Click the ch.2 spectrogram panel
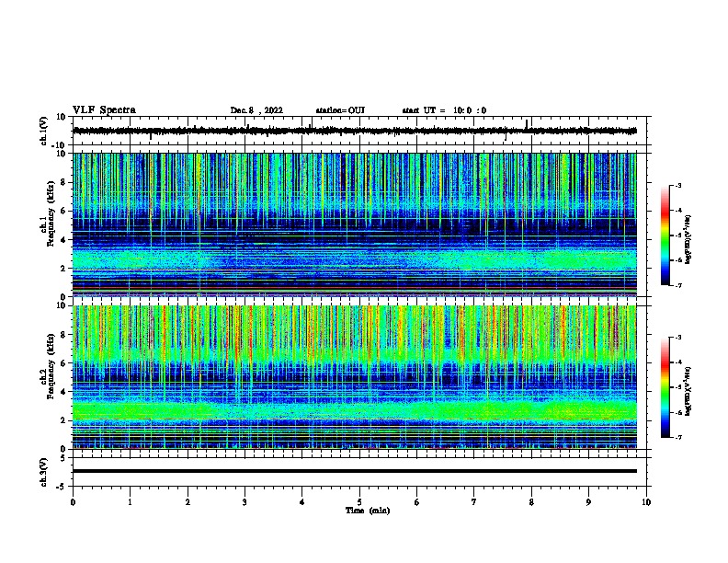Image resolution: width=728 pixels, height=563 pixels. 355,377
